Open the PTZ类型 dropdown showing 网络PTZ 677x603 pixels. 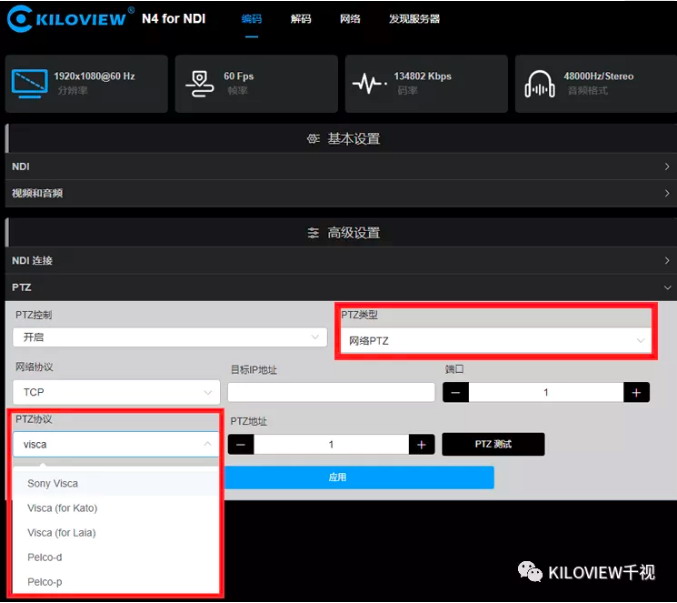point(495,341)
